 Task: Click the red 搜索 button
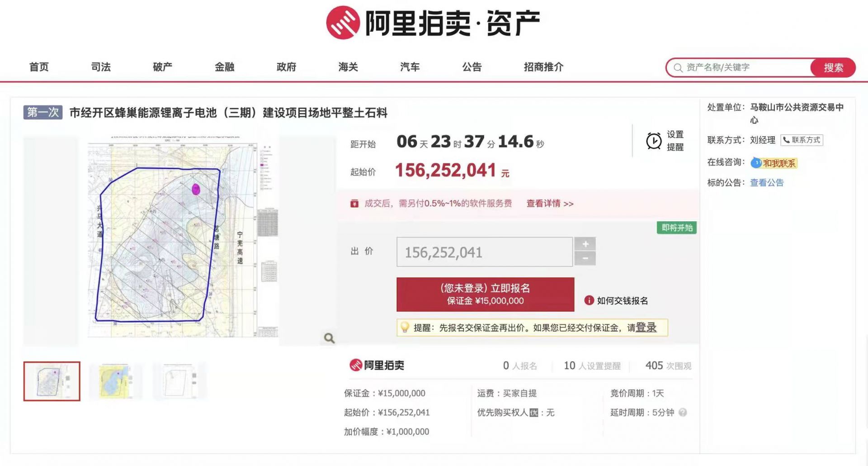coord(833,68)
